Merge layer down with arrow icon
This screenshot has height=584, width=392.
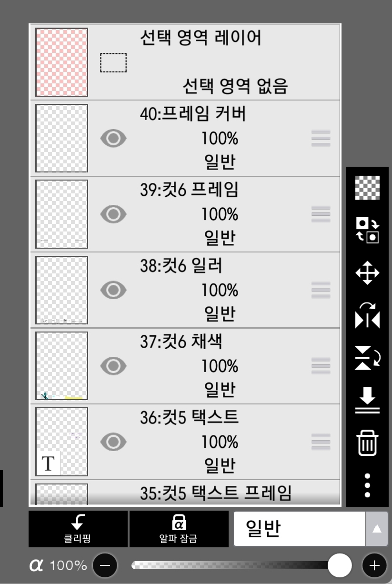[x=367, y=400]
